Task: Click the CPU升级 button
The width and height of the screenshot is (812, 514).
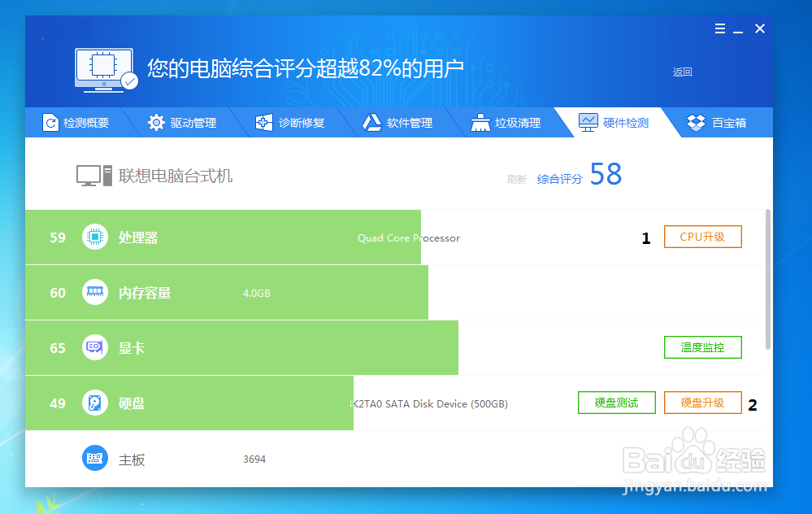Action: (703, 237)
